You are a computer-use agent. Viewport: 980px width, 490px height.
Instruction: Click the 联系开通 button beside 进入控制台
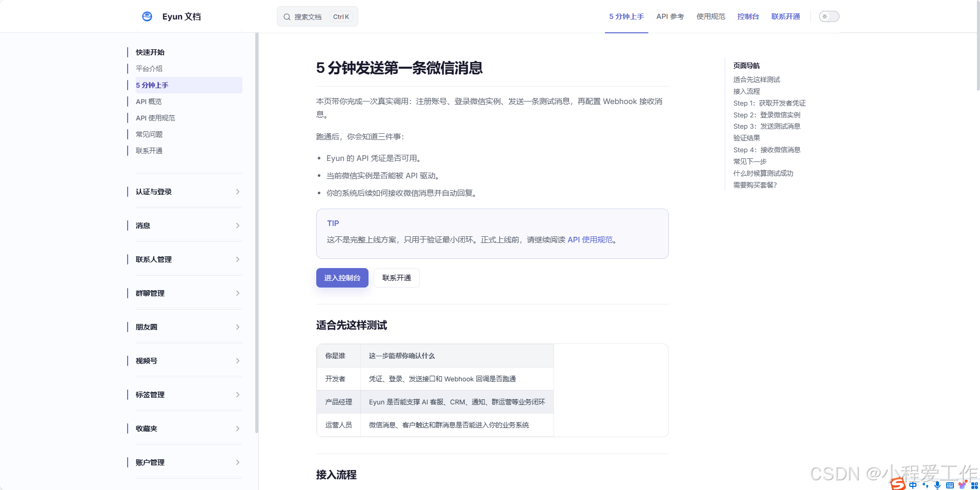click(397, 278)
